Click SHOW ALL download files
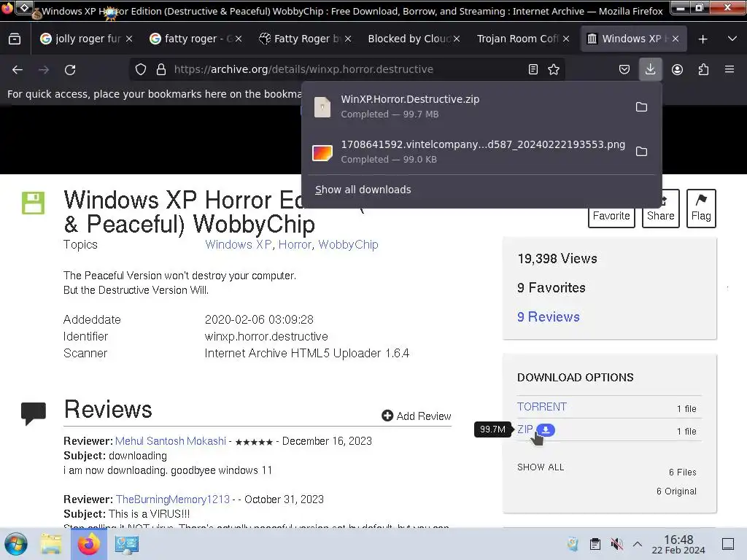The height and width of the screenshot is (560, 747). tap(541, 467)
